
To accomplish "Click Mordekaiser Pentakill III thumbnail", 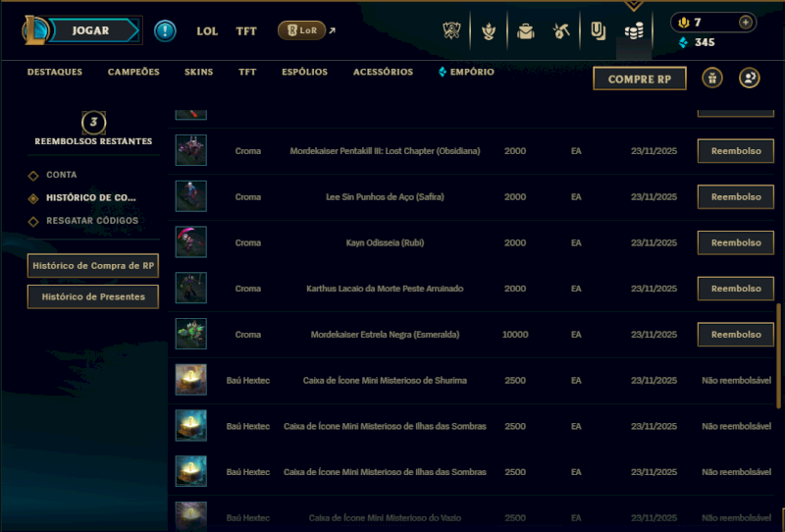I will (x=190, y=150).
